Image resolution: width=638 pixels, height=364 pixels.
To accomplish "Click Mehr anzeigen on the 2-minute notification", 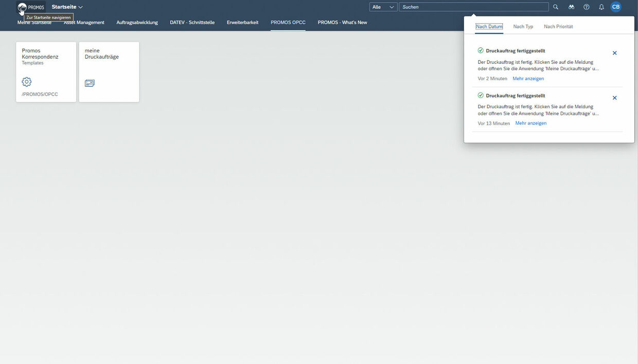I will click(528, 79).
